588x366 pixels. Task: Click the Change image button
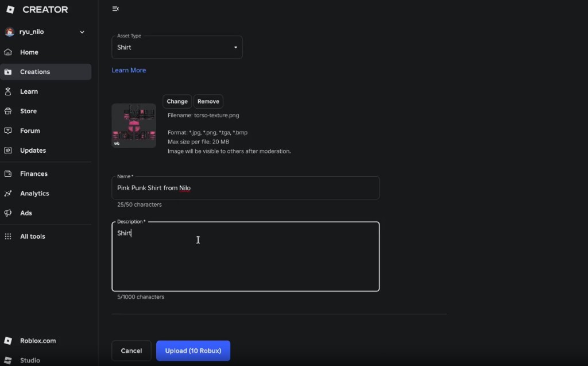(177, 101)
